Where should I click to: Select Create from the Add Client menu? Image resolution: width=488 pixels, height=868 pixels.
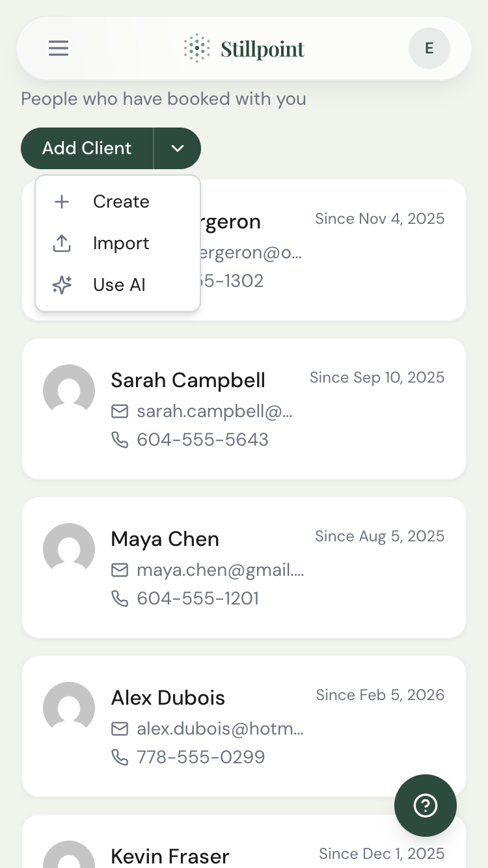tap(121, 202)
